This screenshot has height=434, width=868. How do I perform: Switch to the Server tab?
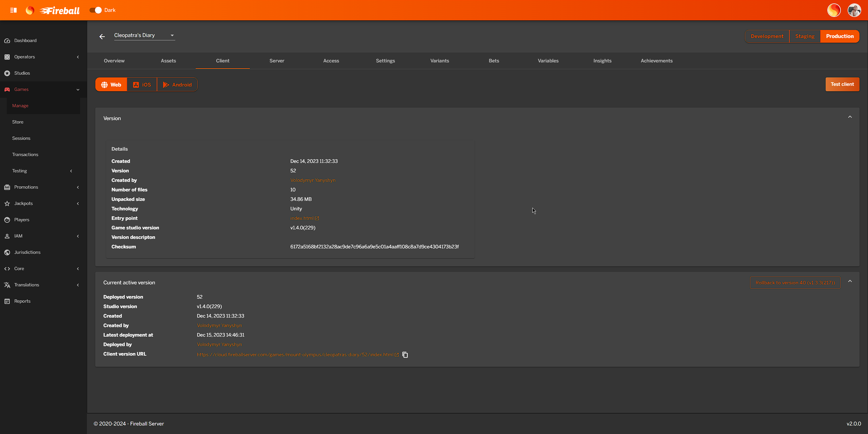pyautogui.click(x=277, y=60)
